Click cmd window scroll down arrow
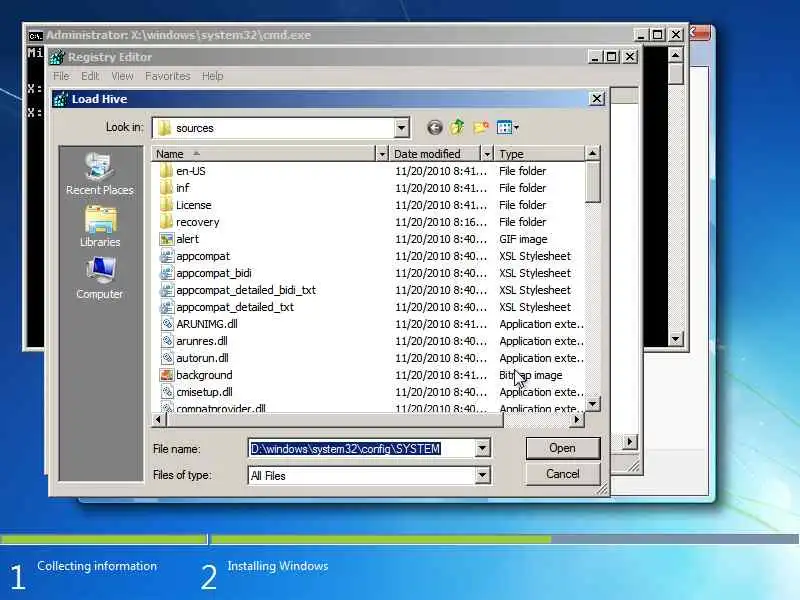The width and height of the screenshot is (800, 600). pos(676,338)
